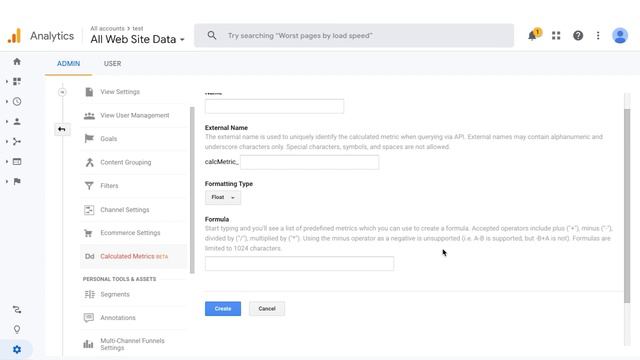Click the back arrow button in admin column

pos(62,129)
